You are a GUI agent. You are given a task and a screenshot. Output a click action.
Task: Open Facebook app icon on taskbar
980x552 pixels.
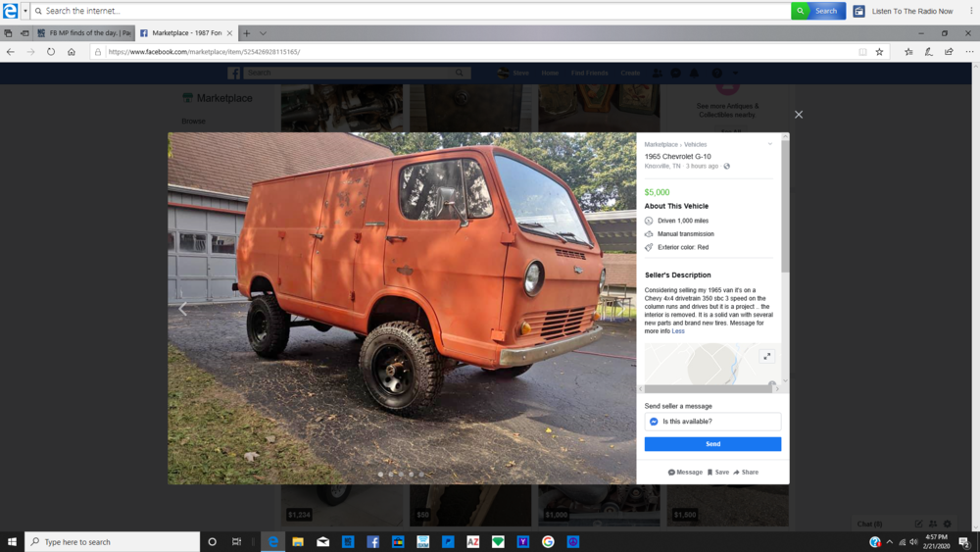click(x=372, y=541)
